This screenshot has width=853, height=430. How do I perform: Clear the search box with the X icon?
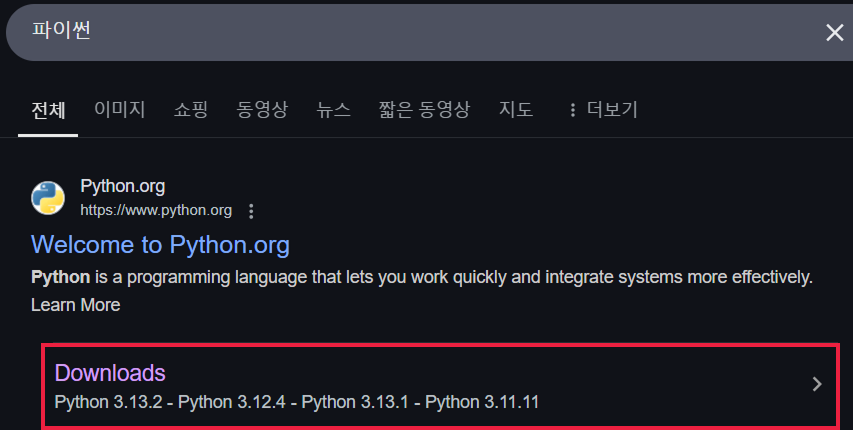click(x=835, y=33)
